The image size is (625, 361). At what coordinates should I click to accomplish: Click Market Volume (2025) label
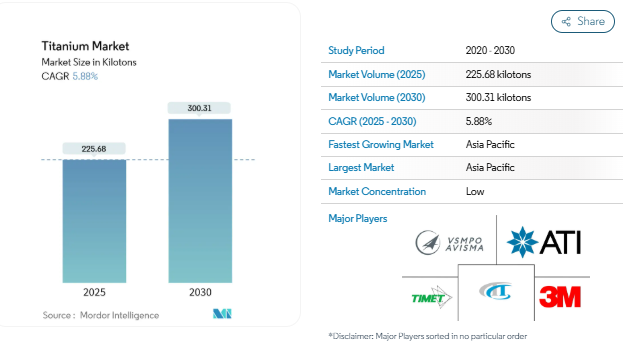(x=377, y=75)
